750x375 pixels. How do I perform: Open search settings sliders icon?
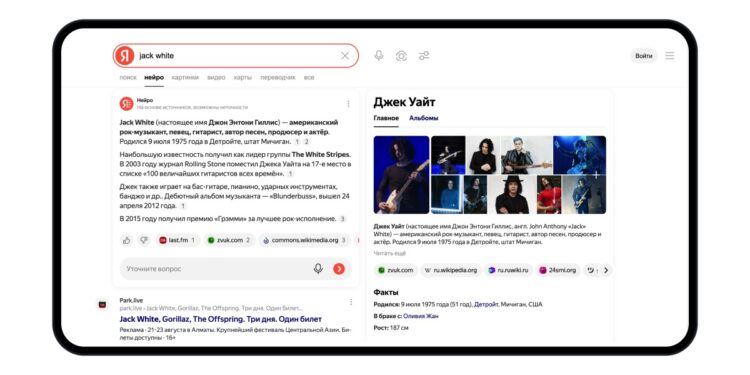point(424,55)
